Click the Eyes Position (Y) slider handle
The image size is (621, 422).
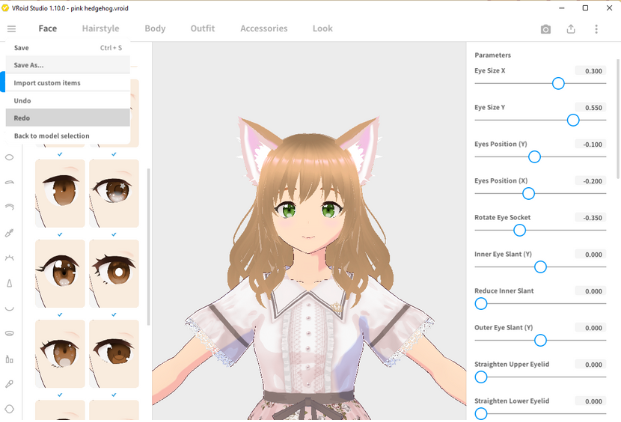click(534, 157)
